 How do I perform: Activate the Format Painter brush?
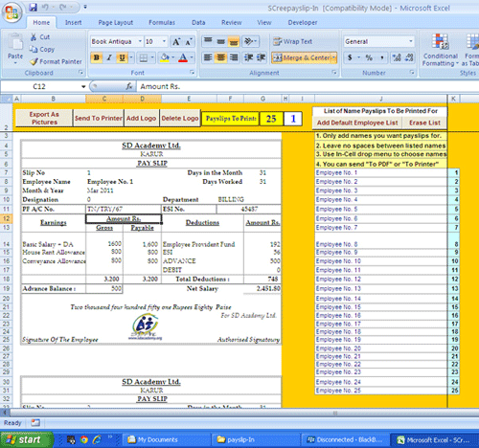(x=34, y=61)
